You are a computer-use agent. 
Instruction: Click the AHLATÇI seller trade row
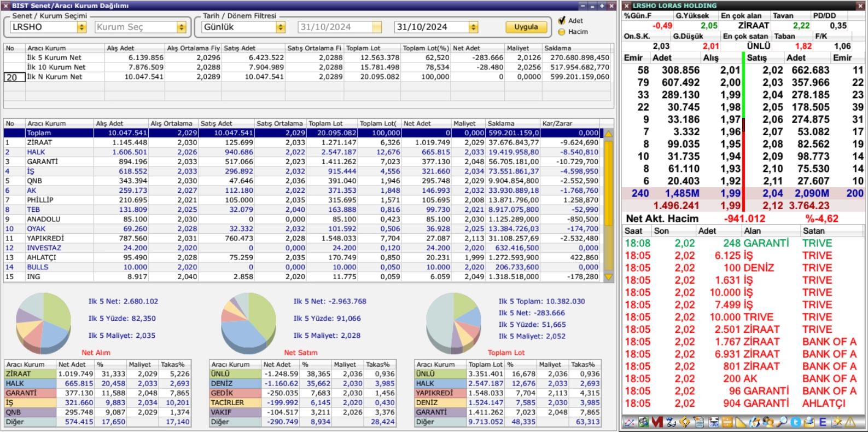coord(743,404)
